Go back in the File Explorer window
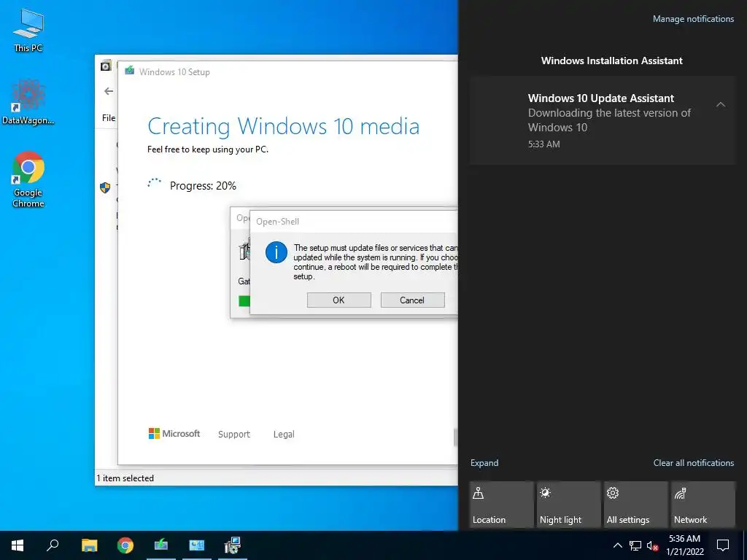Screen dimensions: 747x560 pos(109,91)
